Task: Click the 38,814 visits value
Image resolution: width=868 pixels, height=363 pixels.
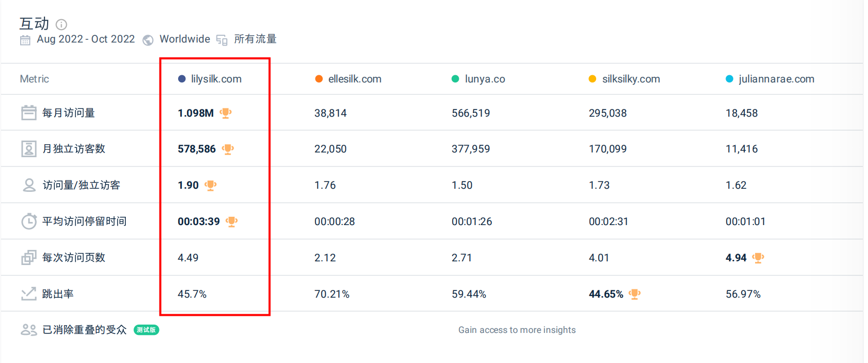Action: click(330, 113)
